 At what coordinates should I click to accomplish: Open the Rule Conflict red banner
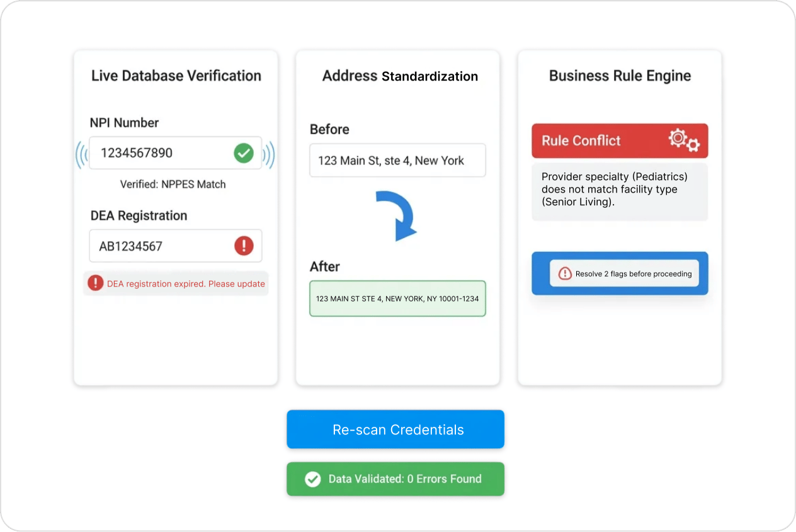click(x=620, y=140)
